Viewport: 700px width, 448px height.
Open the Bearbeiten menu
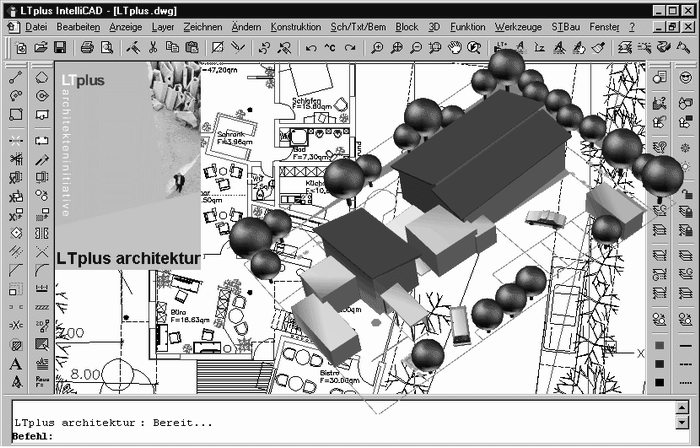pyautogui.click(x=78, y=27)
